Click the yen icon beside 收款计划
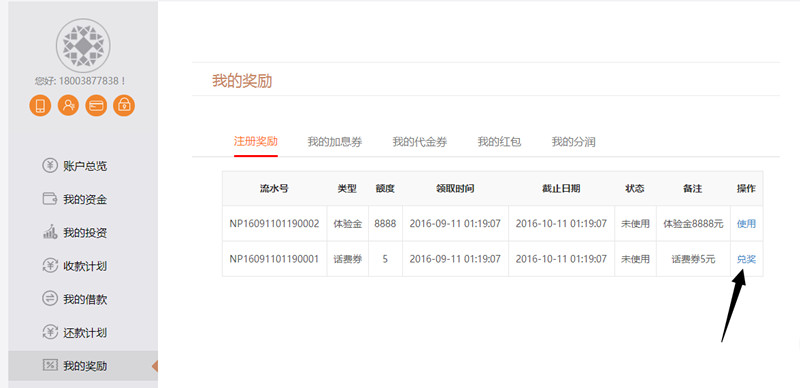This screenshot has height=388, width=800. pos(49,266)
